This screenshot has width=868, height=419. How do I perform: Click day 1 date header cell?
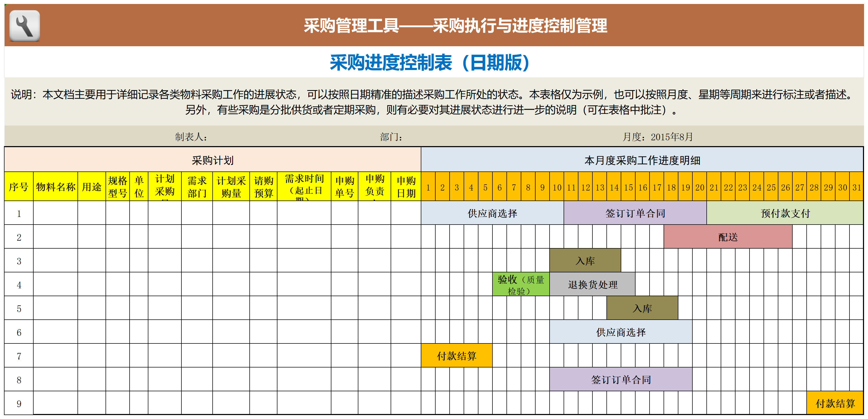[428, 187]
